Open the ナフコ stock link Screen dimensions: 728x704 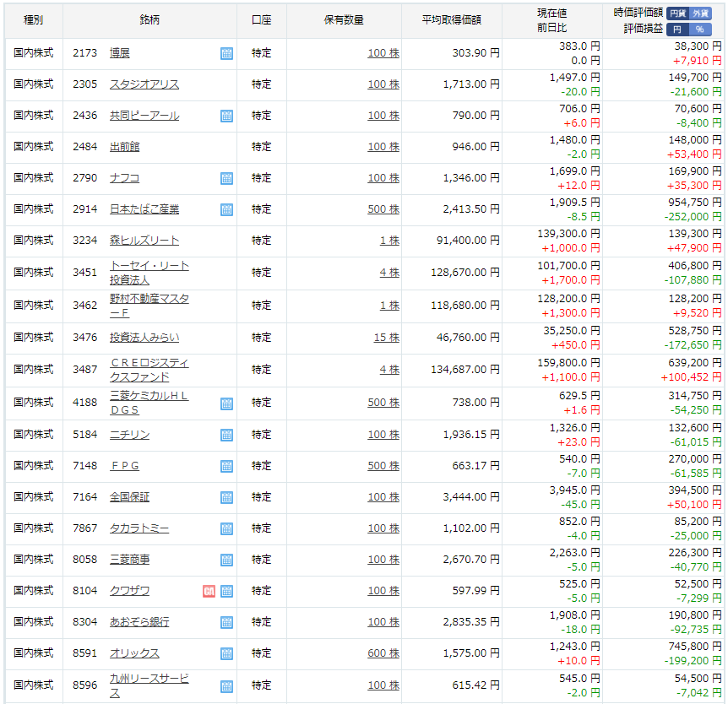(124, 178)
